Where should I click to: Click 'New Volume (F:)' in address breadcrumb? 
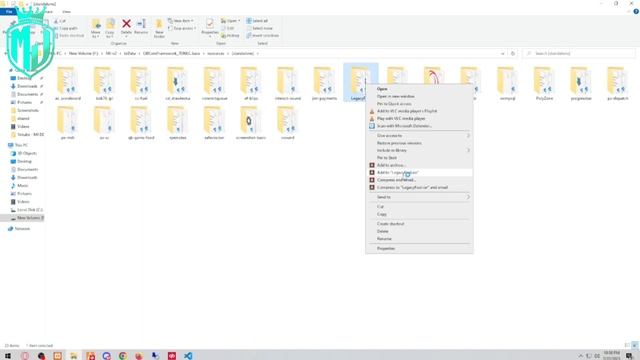click(83, 53)
